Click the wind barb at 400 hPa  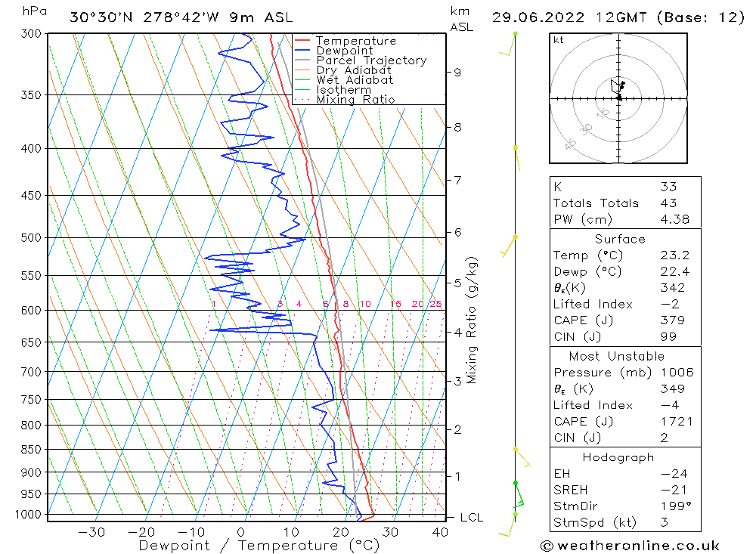(517, 158)
